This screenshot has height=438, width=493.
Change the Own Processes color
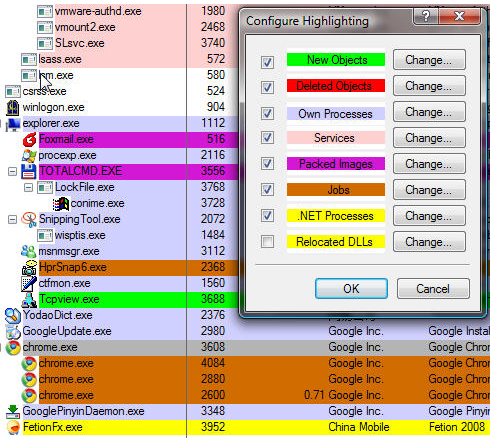[429, 112]
